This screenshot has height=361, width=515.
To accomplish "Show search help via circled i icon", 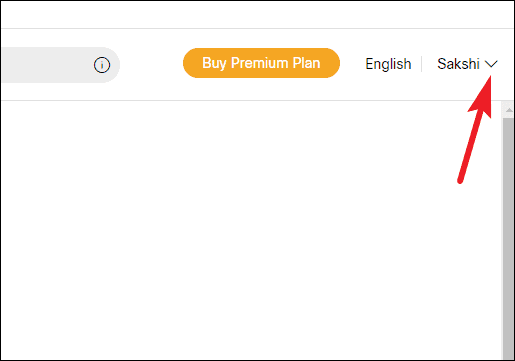I will (102, 65).
